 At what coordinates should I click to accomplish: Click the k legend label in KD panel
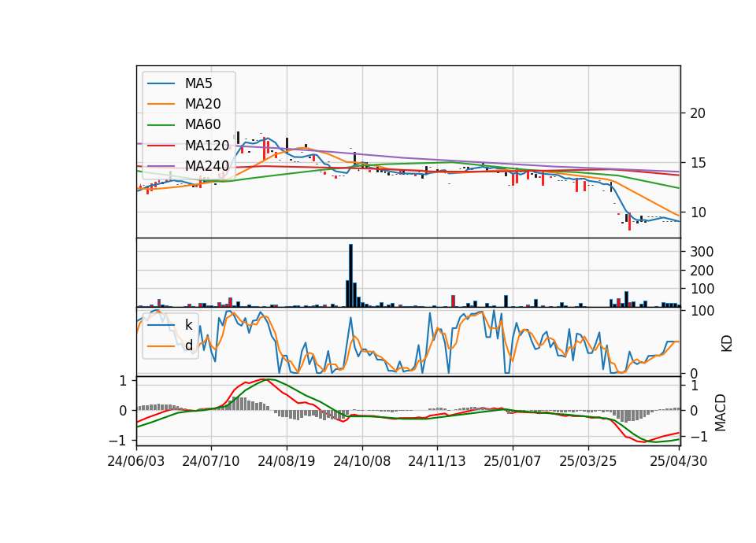tap(188, 325)
